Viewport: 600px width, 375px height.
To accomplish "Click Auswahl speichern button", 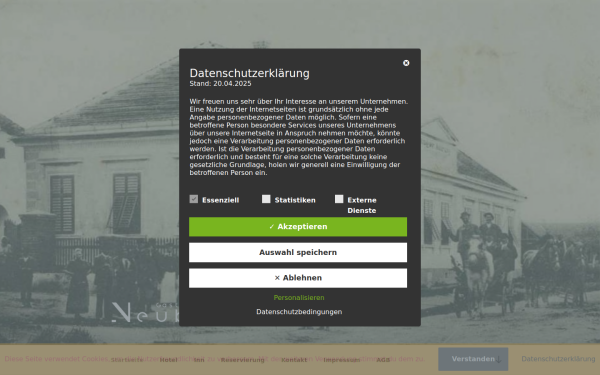I will click(x=298, y=253).
